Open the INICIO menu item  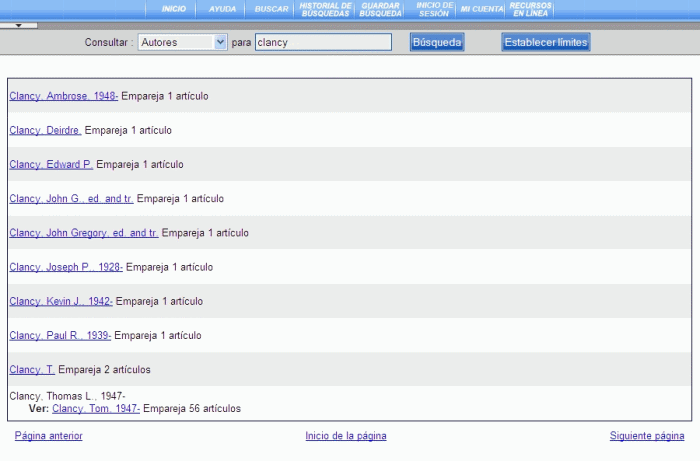[x=173, y=9]
